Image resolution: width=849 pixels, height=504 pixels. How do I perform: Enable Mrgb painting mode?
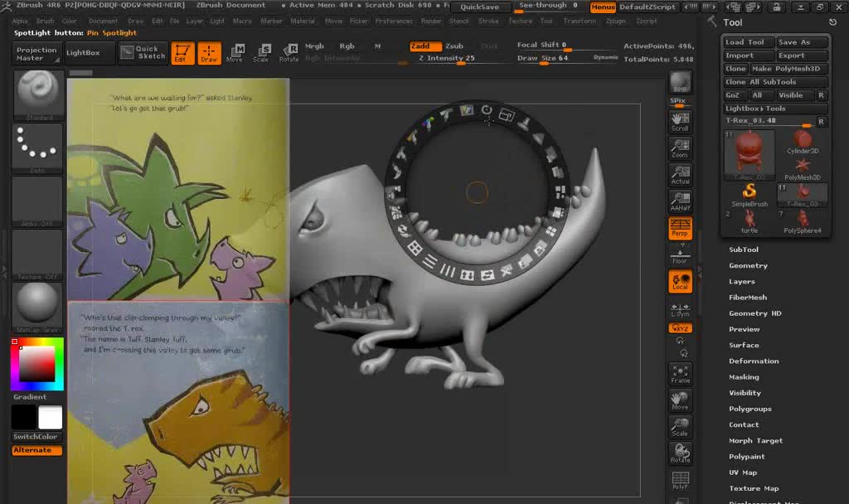coord(314,46)
